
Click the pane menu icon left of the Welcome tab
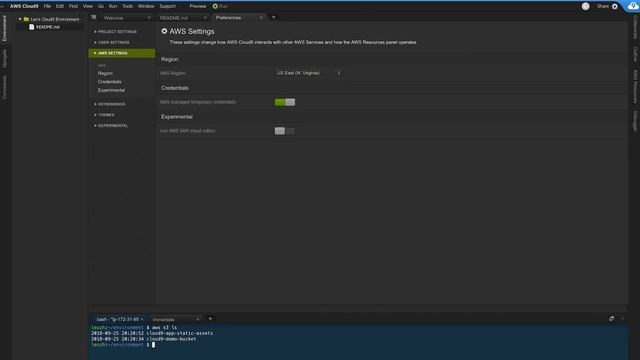click(93, 17)
